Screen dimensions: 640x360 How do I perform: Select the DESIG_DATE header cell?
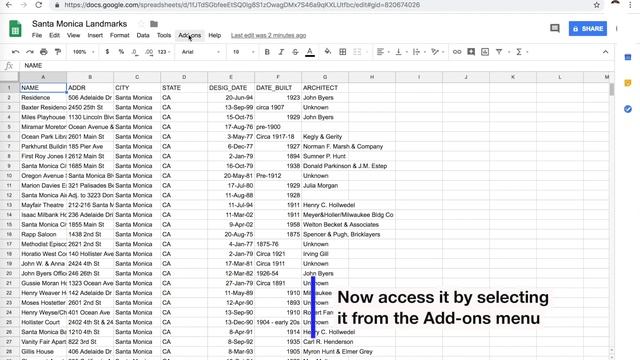point(231,88)
